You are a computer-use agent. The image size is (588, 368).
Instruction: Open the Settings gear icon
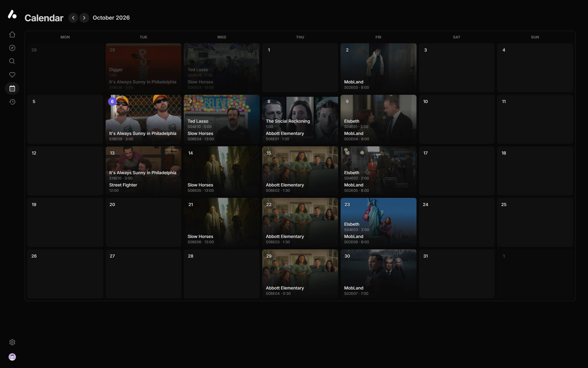coord(12,342)
